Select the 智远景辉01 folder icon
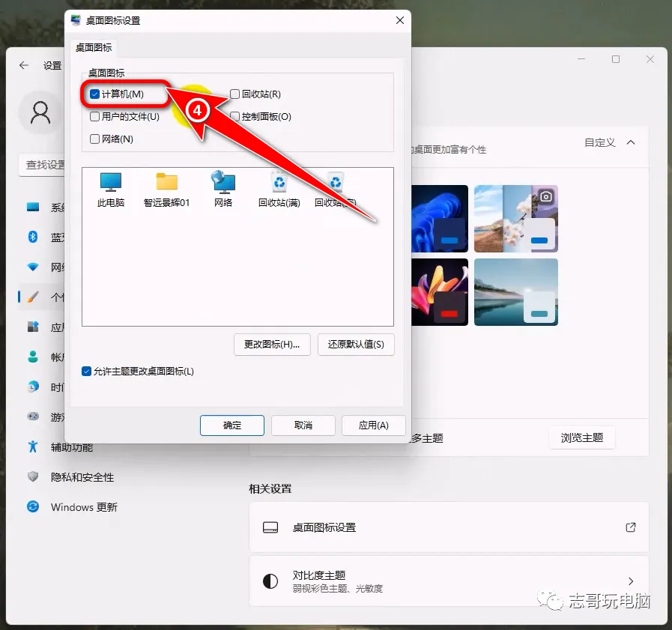 (x=166, y=182)
